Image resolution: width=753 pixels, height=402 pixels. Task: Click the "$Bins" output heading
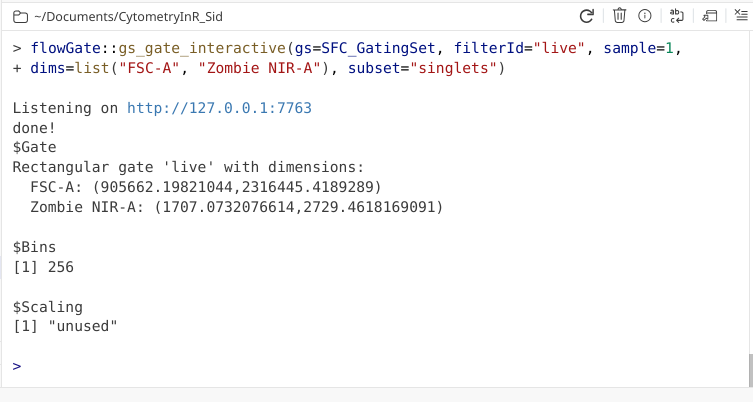coord(35,247)
